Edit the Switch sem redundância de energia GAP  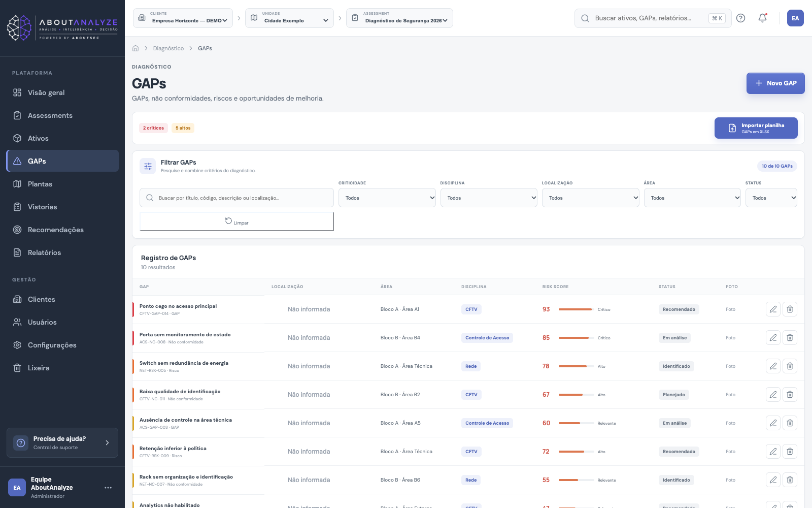(773, 366)
